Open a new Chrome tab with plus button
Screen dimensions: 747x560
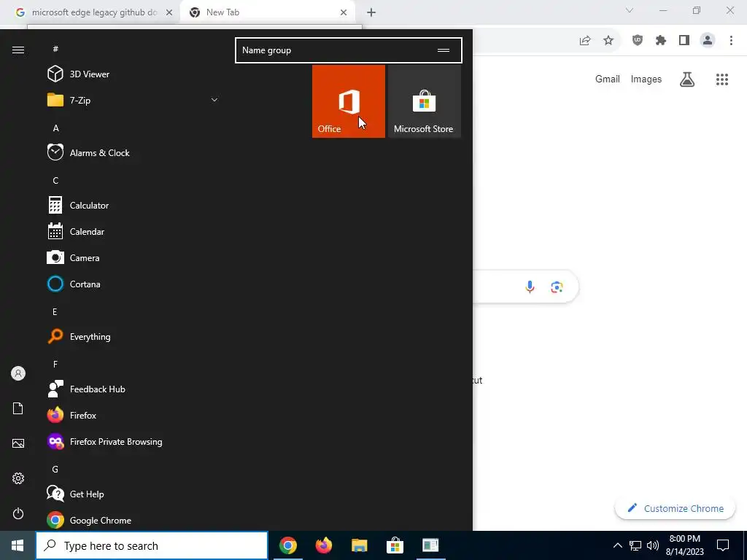371,12
